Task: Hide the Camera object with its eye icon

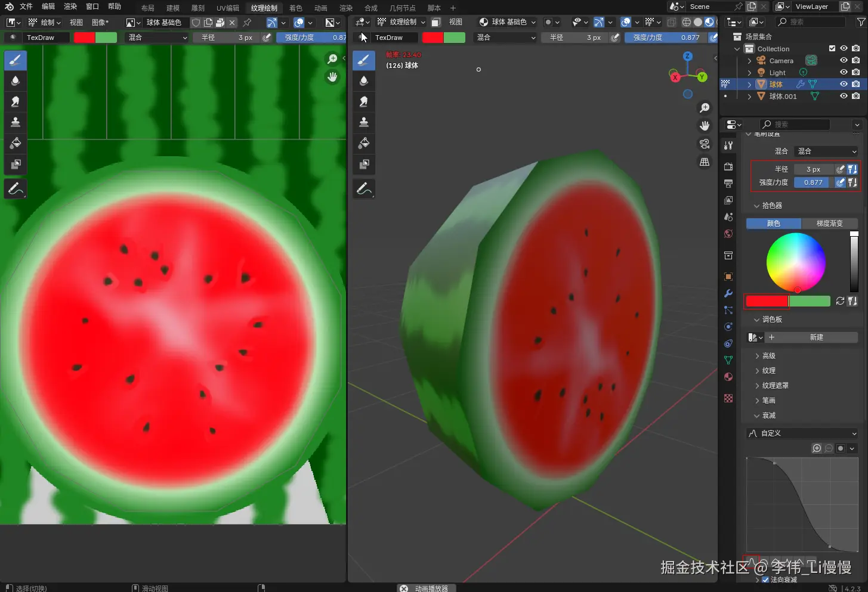Action: [x=844, y=60]
